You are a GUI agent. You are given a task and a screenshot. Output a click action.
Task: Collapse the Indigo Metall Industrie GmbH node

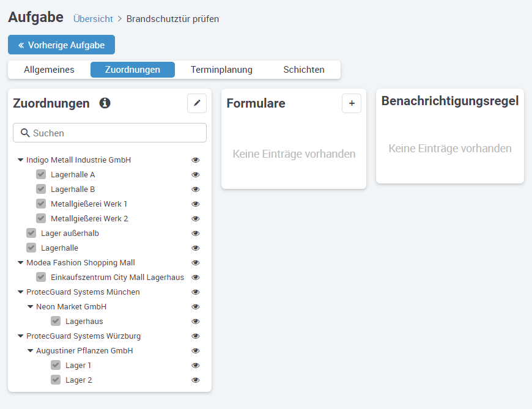[x=20, y=160]
